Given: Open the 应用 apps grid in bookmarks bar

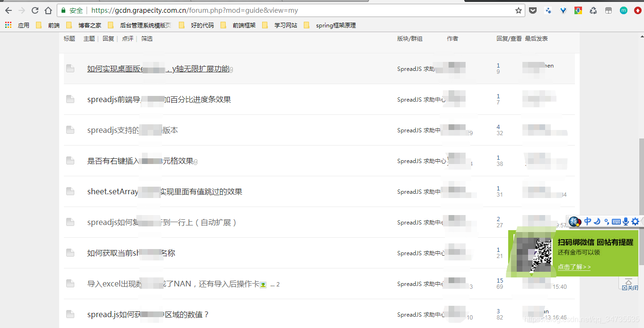Looking at the screenshot, I should pyautogui.click(x=17, y=26).
